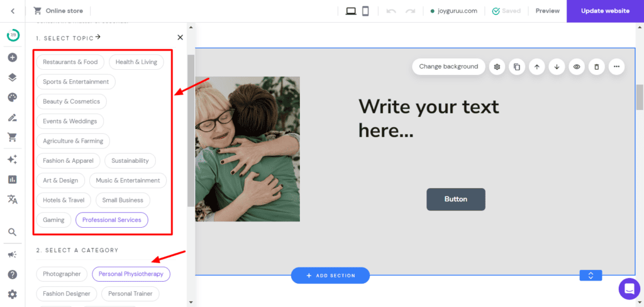Click the side panel scrollbar thumb
The height and width of the screenshot is (307, 644).
[191, 130]
